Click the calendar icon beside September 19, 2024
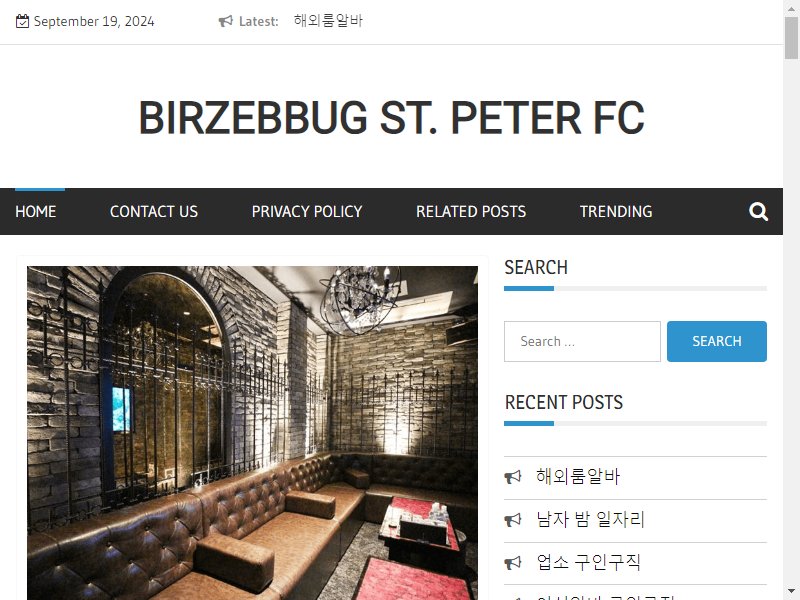The image size is (800, 600). tap(22, 21)
